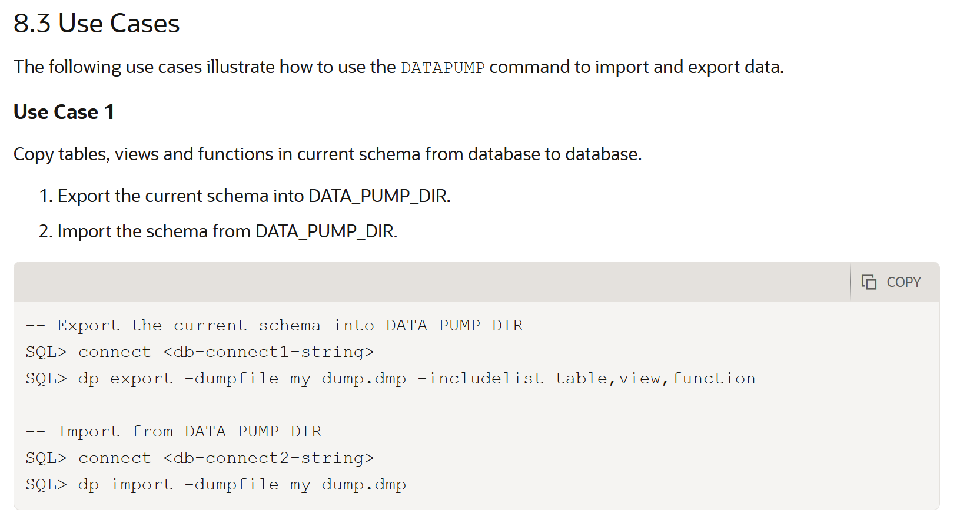The image size is (980, 516).
Task: Click the '-- Import from DATA_PUMP_DIR' comment line
Action: pyautogui.click(x=174, y=431)
